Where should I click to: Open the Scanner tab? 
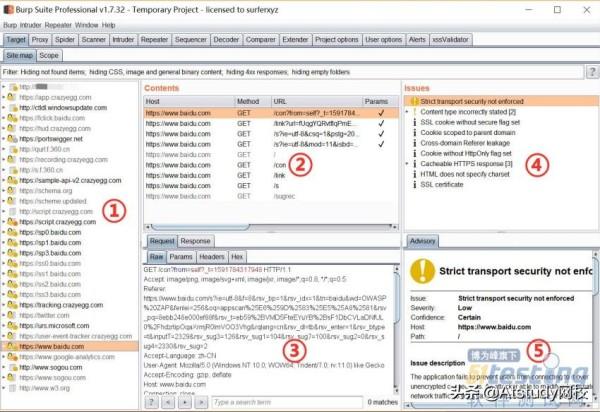click(x=93, y=40)
